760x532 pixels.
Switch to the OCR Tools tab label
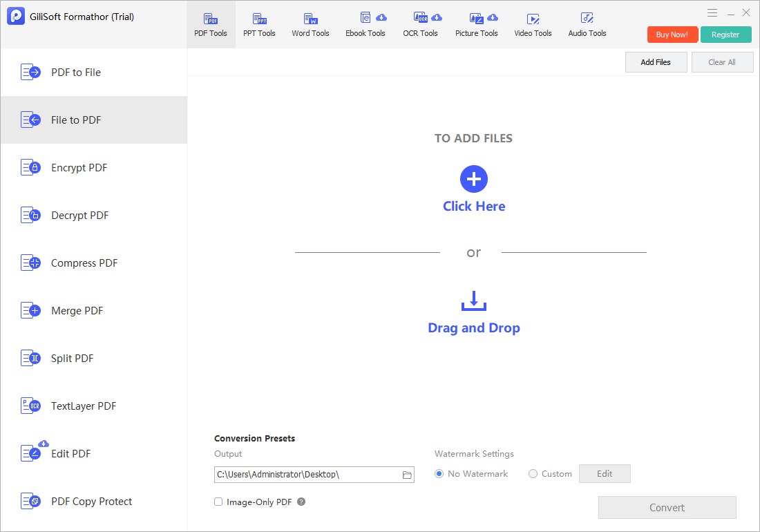420,33
